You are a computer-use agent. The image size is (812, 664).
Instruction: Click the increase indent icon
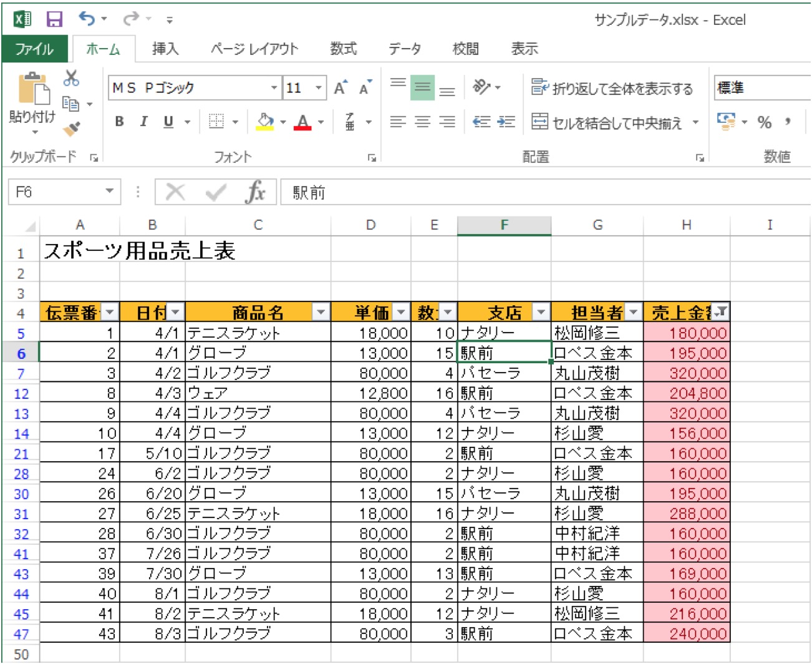[506, 122]
